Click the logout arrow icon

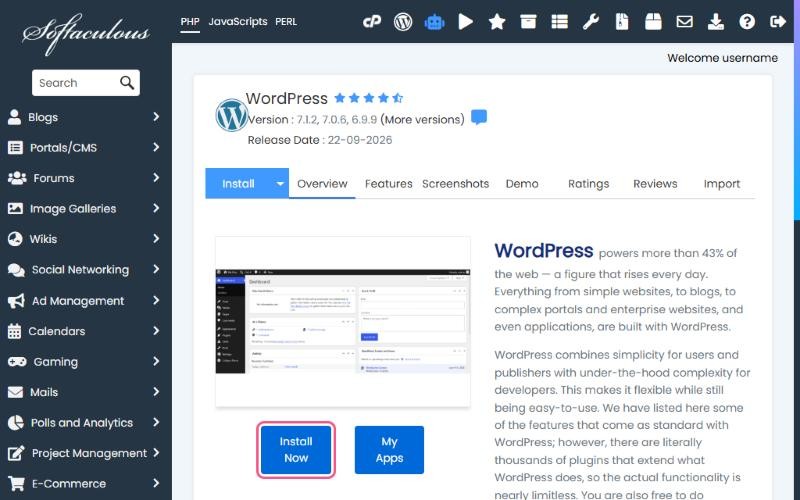[778, 22]
